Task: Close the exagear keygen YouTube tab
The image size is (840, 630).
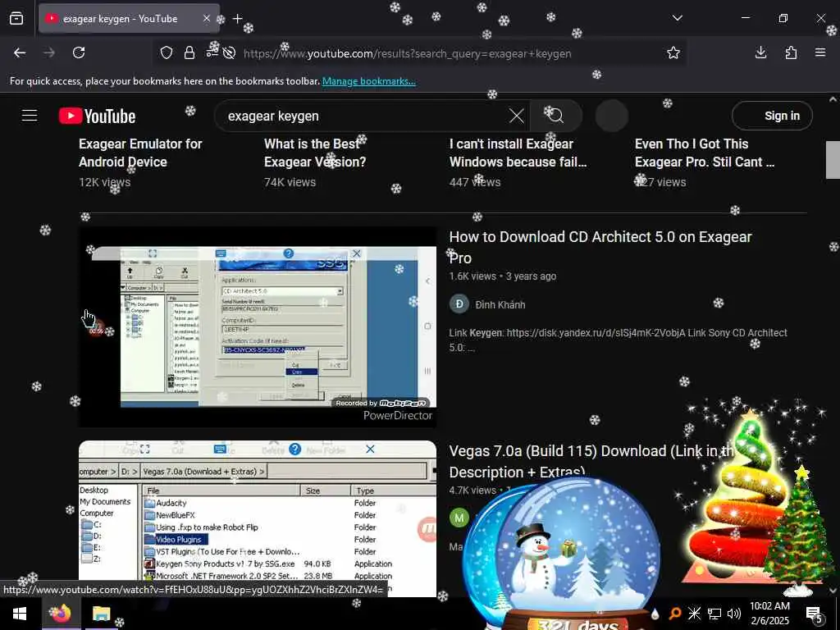Action: [206, 19]
